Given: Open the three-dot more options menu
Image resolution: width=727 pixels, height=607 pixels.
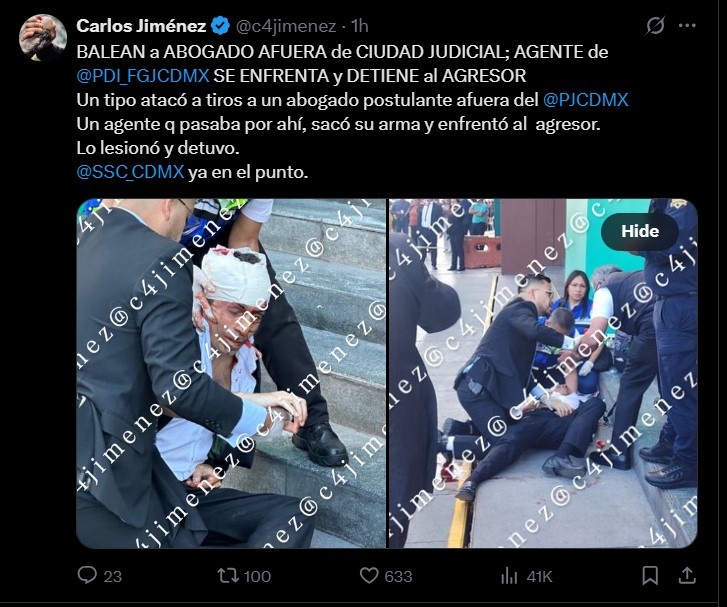Looking at the screenshot, I should pyautogui.click(x=687, y=26).
